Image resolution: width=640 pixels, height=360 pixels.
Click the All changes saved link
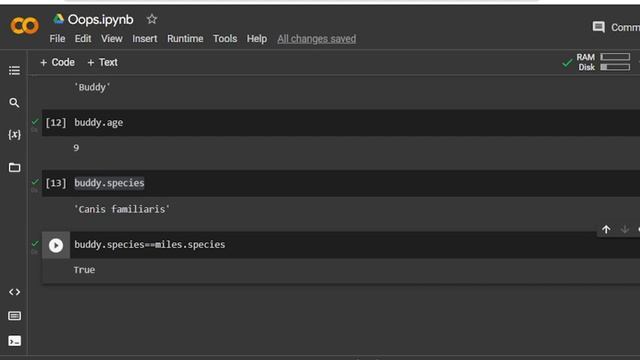316,39
